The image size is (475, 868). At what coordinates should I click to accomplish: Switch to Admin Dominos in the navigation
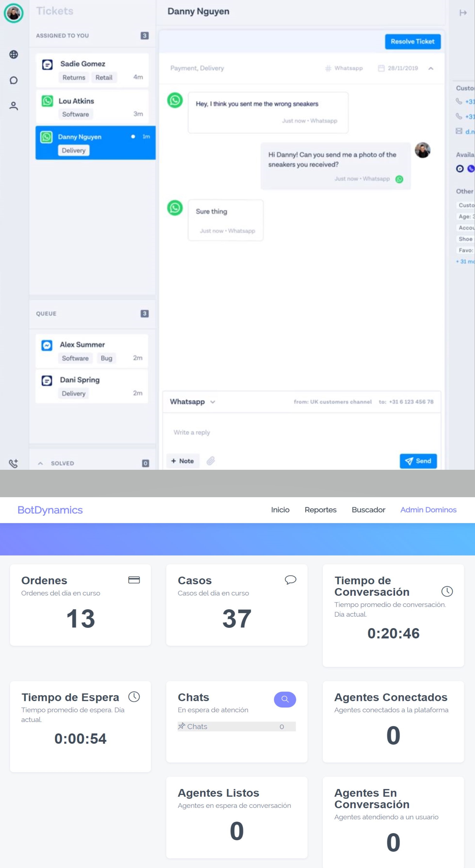tap(428, 510)
